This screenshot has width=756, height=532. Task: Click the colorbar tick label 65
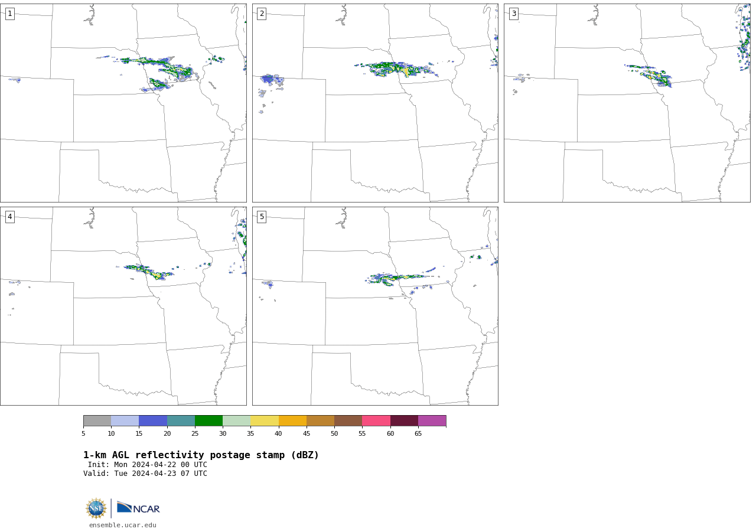tap(418, 433)
